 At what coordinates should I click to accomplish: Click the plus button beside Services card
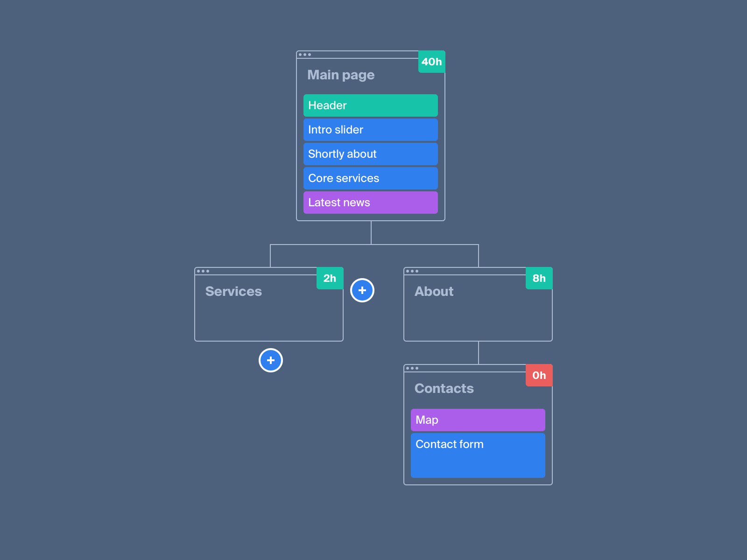(362, 290)
